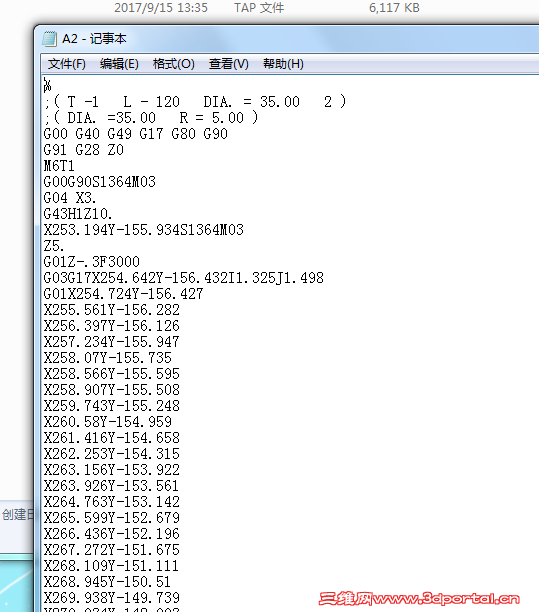Click the X263.156Y-153.922 line
The image size is (539, 612).
point(112,470)
